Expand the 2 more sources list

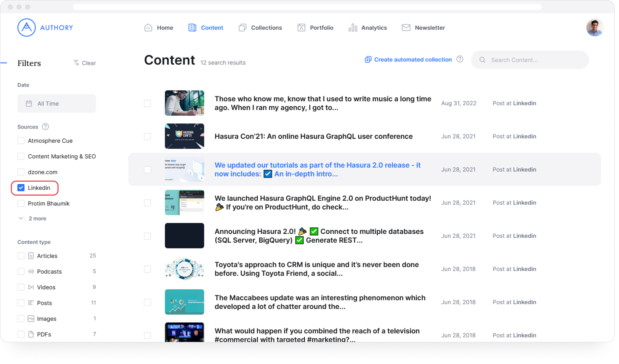tap(32, 219)
